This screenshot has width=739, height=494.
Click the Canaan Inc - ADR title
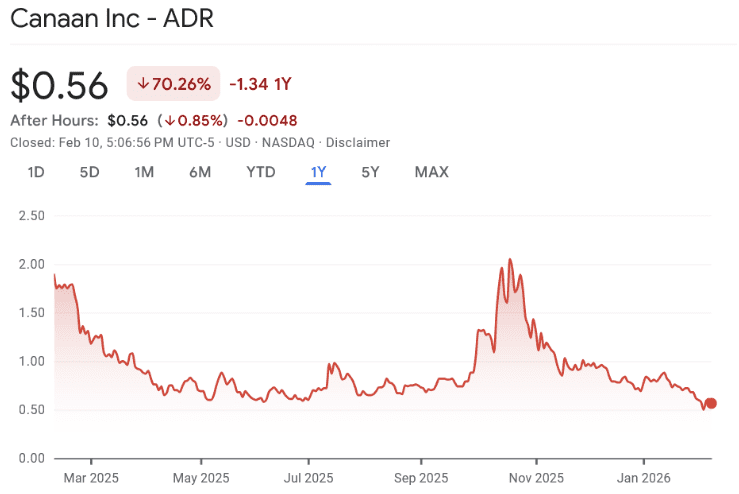coord(112,19)
